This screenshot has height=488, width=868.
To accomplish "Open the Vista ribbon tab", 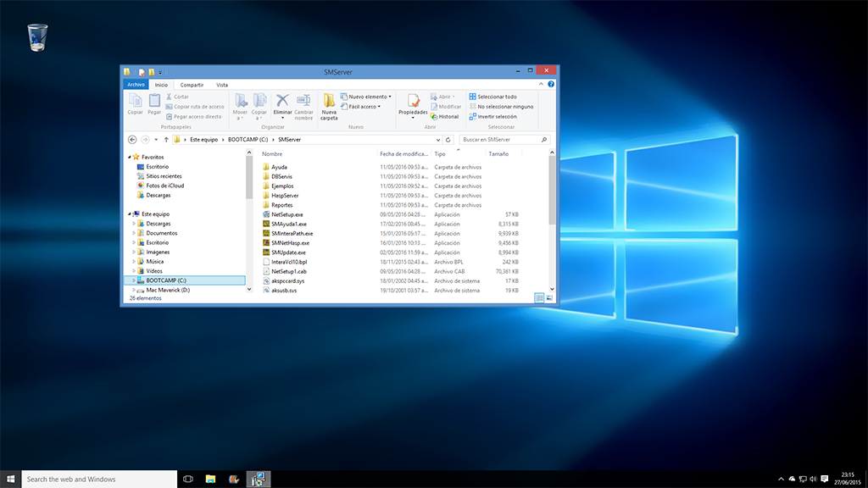I will coord(221,85).
